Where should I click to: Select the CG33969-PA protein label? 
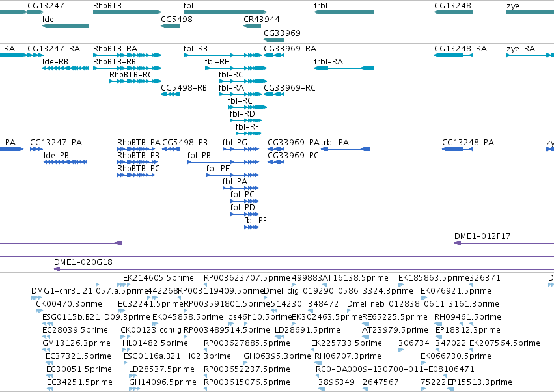pyautogui.click(x=293, y=143)
